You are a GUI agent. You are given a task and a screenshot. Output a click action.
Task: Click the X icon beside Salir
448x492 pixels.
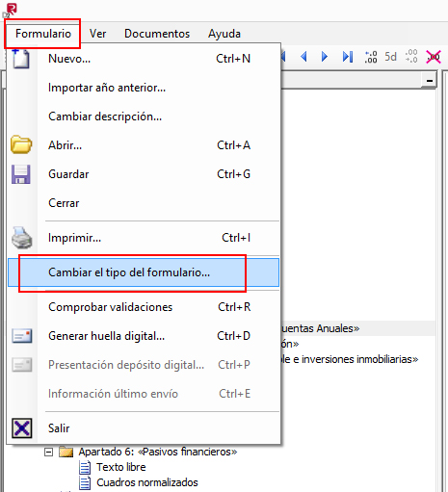tap(22, 428)
